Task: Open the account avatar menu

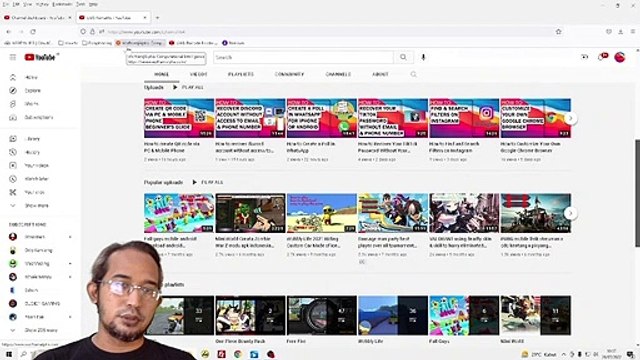Action: click(x=620, y=57)
